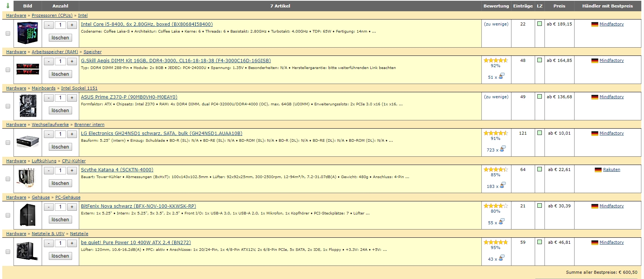Click German flag next to Rakuten

598,170
